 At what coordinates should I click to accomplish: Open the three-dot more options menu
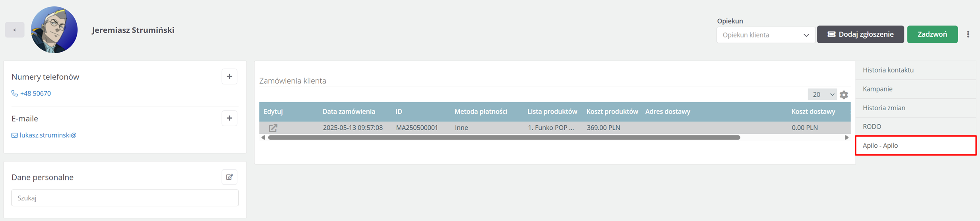[968, 34]
